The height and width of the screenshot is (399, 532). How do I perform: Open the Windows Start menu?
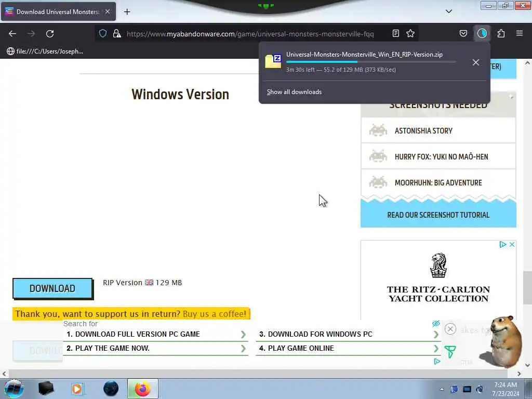point(14,389)
